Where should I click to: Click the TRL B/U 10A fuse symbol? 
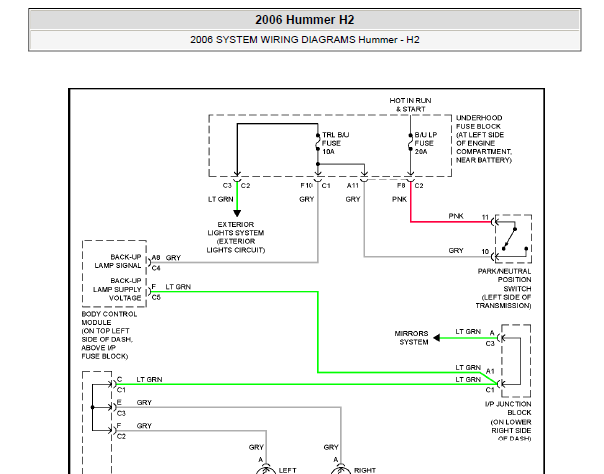pos(318,142)
